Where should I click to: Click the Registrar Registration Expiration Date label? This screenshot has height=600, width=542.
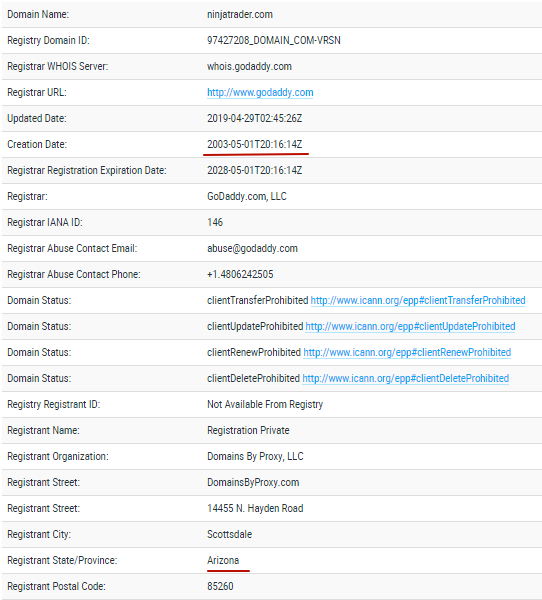(x=87, y=170)
